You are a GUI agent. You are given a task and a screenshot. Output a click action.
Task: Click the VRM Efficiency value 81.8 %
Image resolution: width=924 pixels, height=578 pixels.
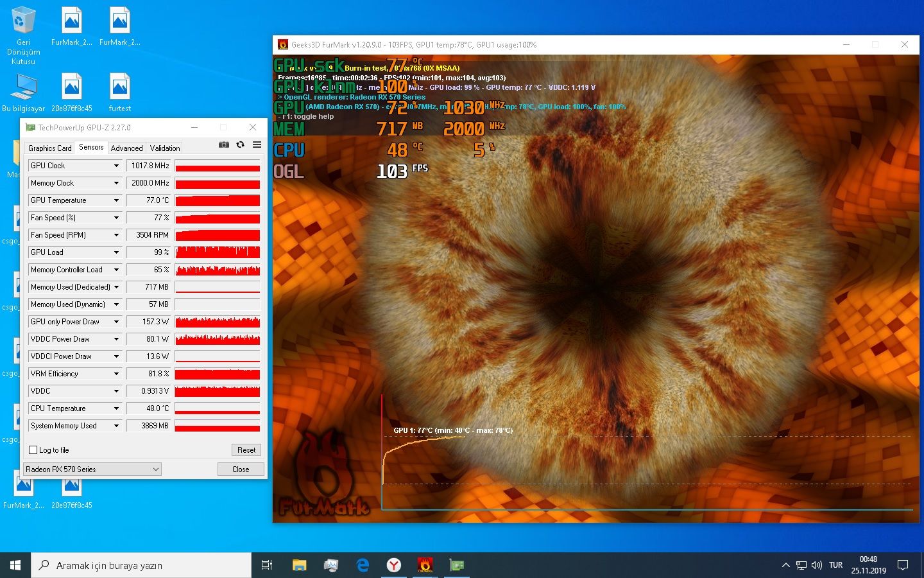(x=149, y=374)
